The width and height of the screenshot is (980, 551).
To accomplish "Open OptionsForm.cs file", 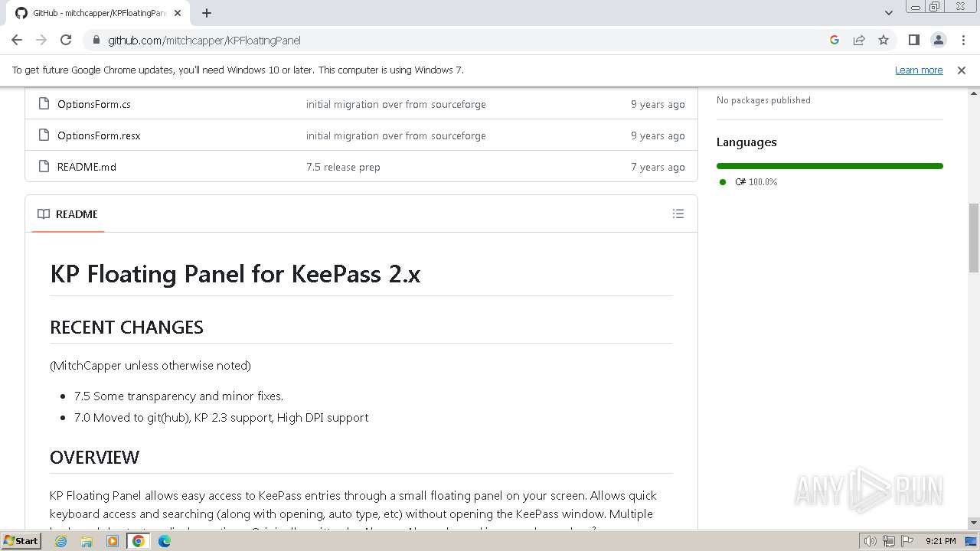I will (93, 104).
